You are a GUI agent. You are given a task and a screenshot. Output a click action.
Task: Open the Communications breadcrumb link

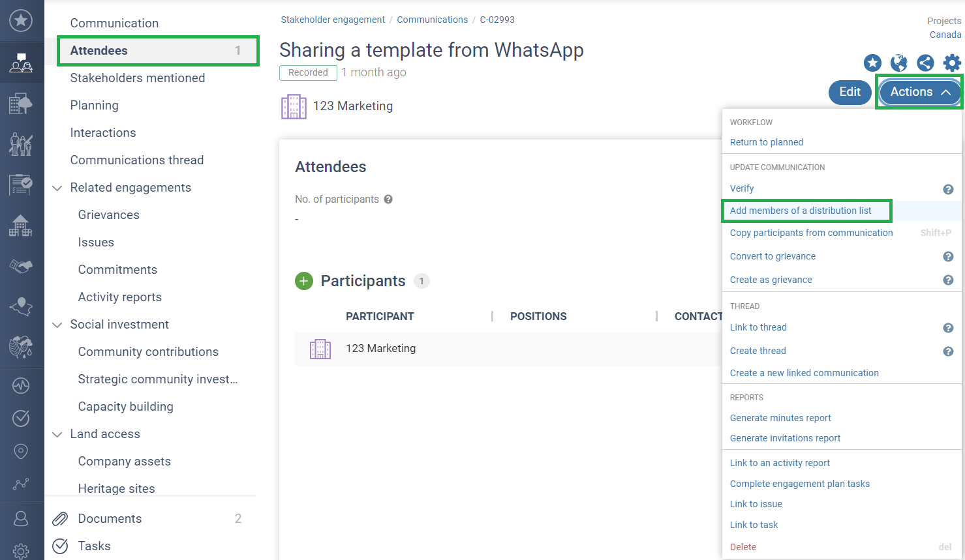[432, 20]
